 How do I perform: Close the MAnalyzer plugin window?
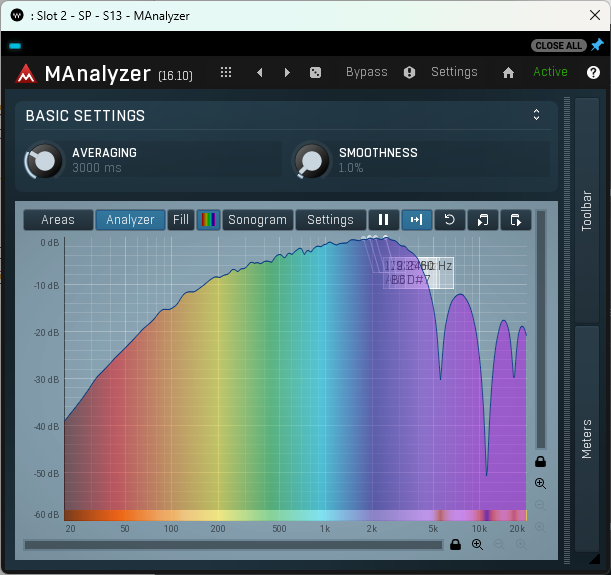tap(595, 15)
